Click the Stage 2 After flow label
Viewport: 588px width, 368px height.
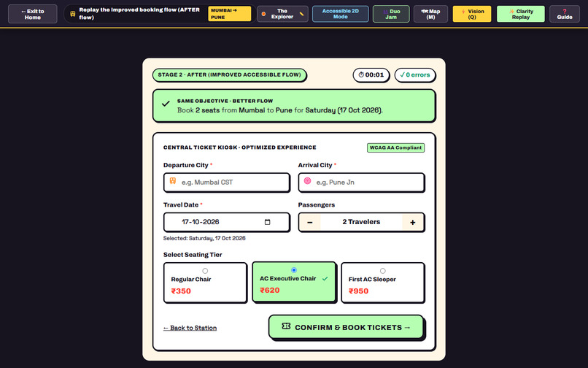tap(229, 74)
